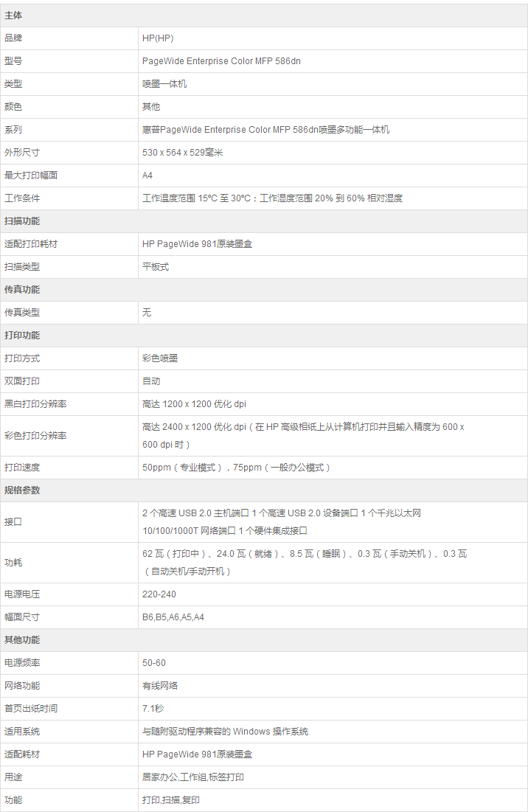Select paper sizes value B6,B5,A6,A5,A4
The height and width of the screenshot is (812, 528).
pyautogui.click(x=173, y=617)
